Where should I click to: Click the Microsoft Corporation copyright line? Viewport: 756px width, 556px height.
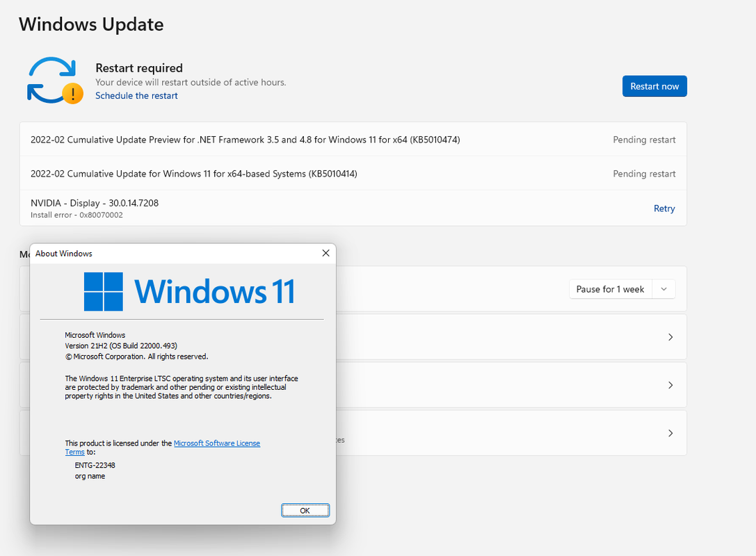pyautogui.click(x=136, y=357)
